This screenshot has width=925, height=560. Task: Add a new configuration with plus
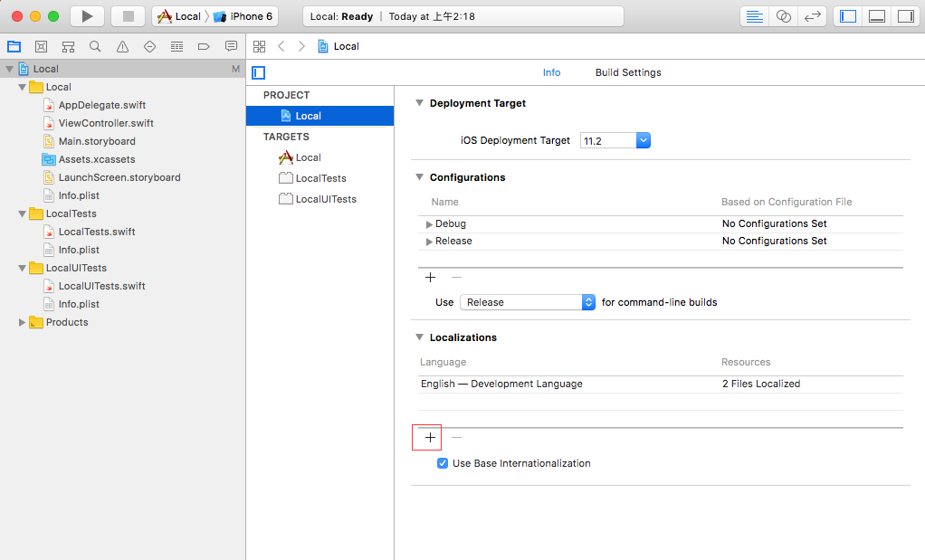[430, 277]
